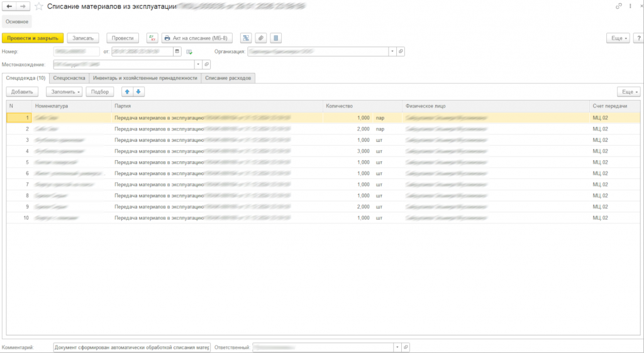Select МЦ.02 account in row 5

[615, 162]
